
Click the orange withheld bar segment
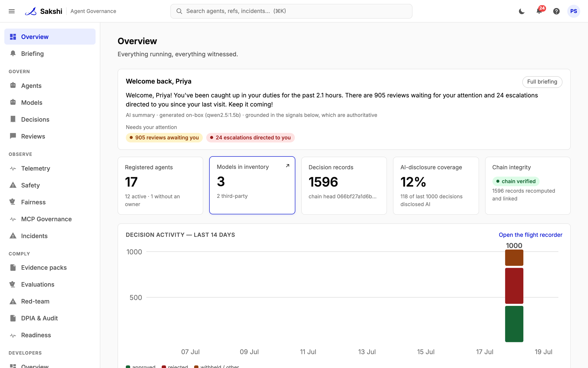click(514, 258)
